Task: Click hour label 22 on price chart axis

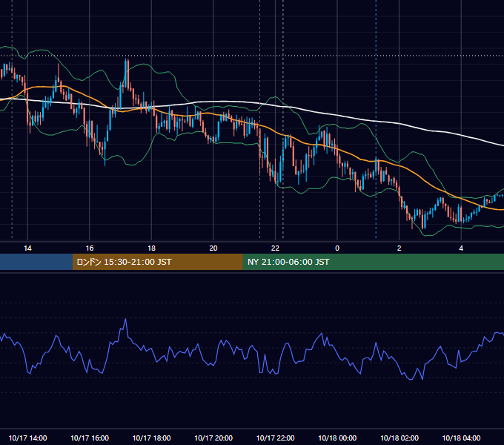Action: 275,248
